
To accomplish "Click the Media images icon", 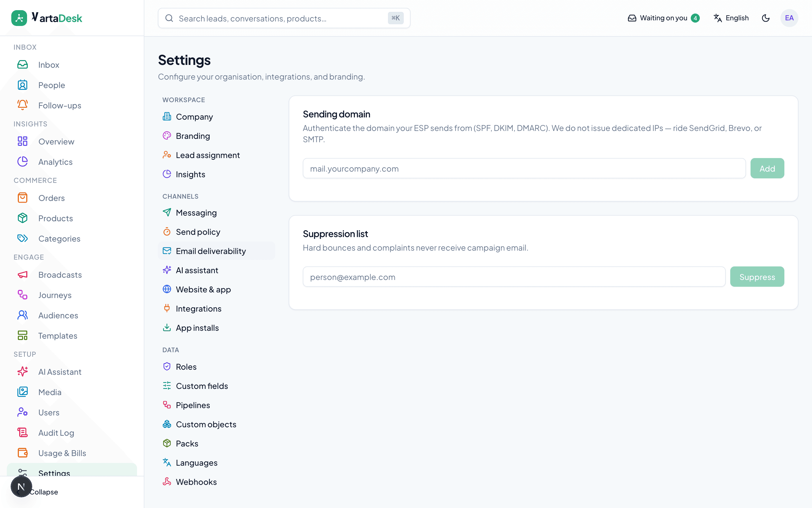I will click(23, 392).
